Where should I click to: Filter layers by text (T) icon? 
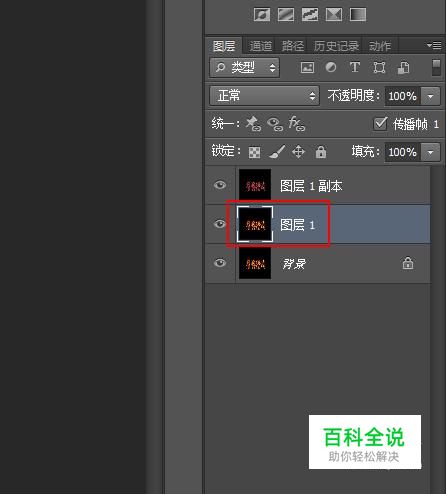click(x=355, y=67)
